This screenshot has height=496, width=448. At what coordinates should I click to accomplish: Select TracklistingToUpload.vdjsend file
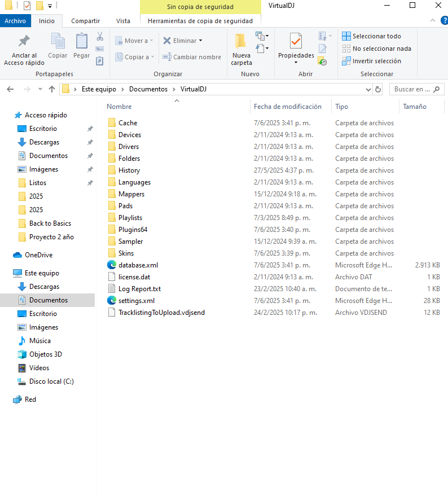tap(161, 313)
